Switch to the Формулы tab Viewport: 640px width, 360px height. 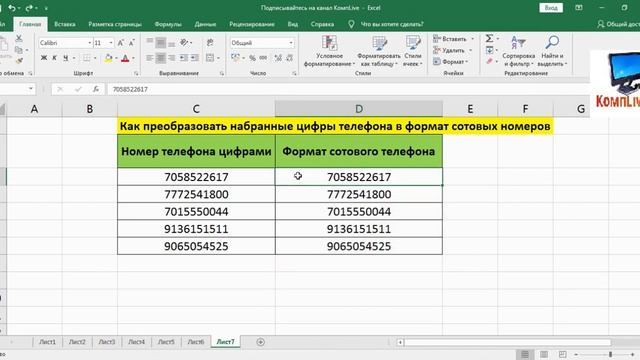tap(168, 24)
